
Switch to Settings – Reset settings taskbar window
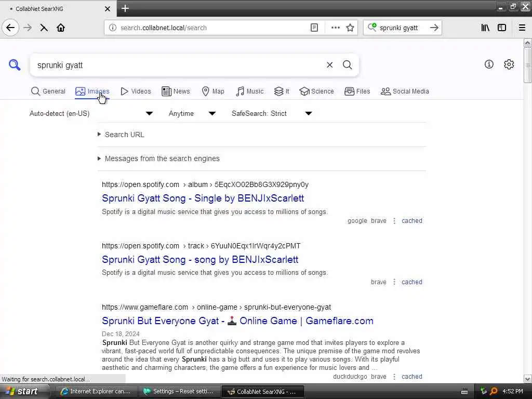(x=179, y=392)
